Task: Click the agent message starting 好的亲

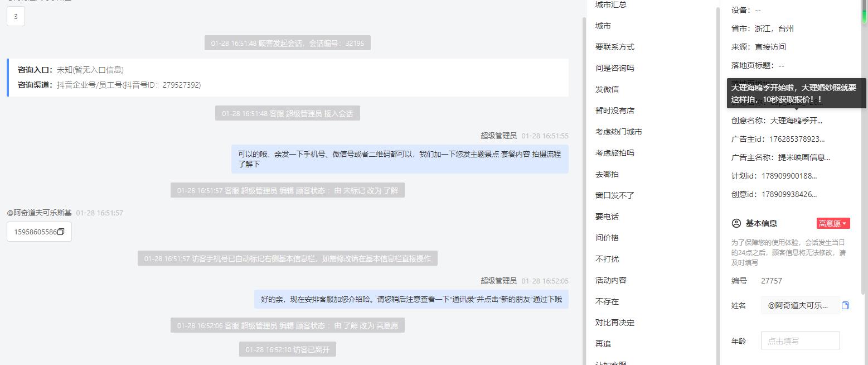Action: coord(411,299)
